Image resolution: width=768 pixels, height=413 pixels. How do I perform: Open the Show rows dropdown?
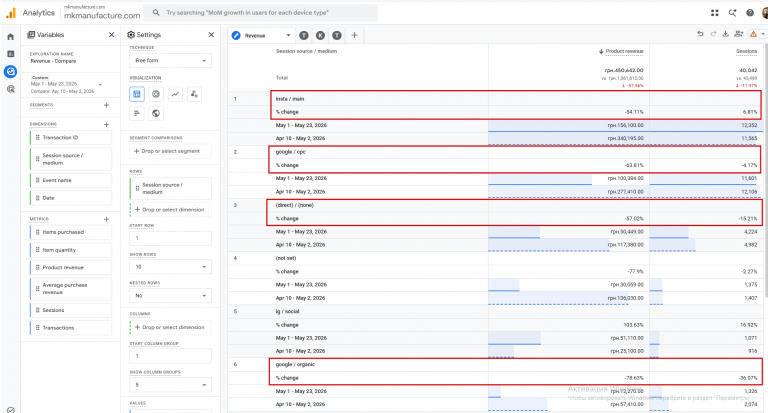(x=170, y=267)
